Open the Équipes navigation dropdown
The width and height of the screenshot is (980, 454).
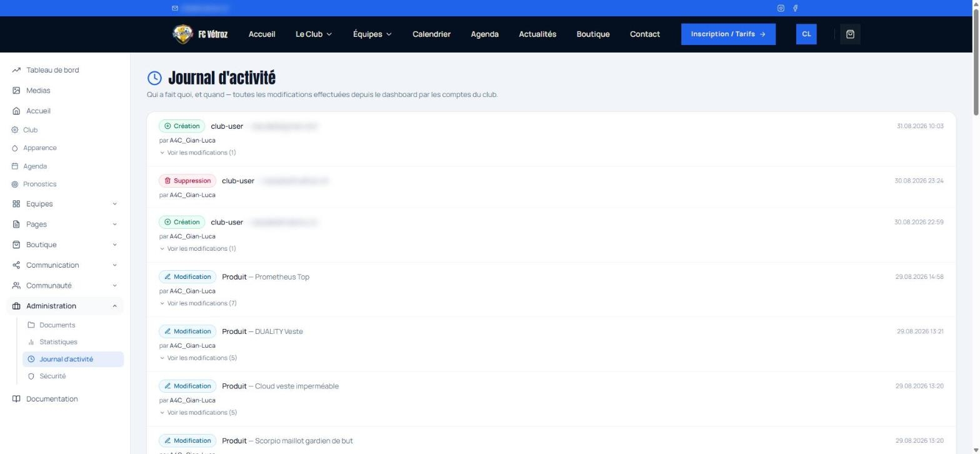(372, 34)
